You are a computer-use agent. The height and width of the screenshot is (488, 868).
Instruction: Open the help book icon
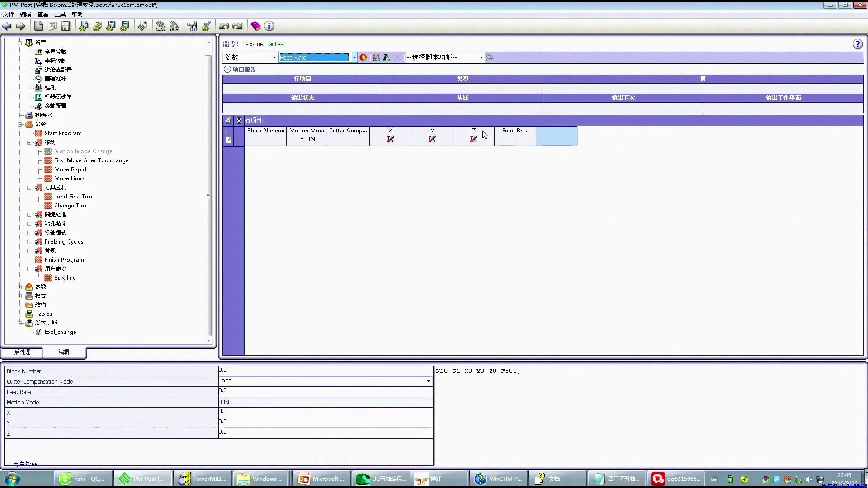point(255,26)
